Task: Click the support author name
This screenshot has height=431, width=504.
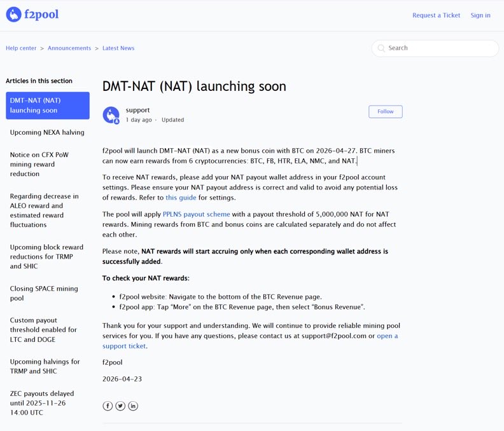Action: tap(137, 110)
